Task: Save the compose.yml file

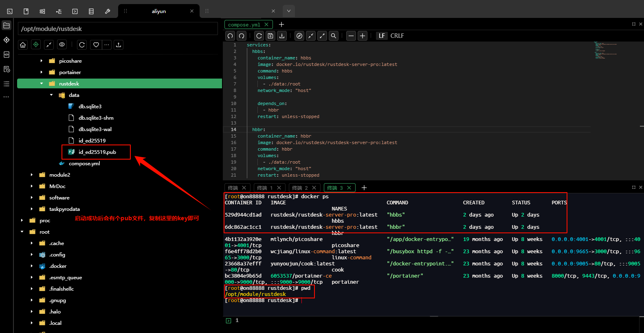Action: point(270,36)
